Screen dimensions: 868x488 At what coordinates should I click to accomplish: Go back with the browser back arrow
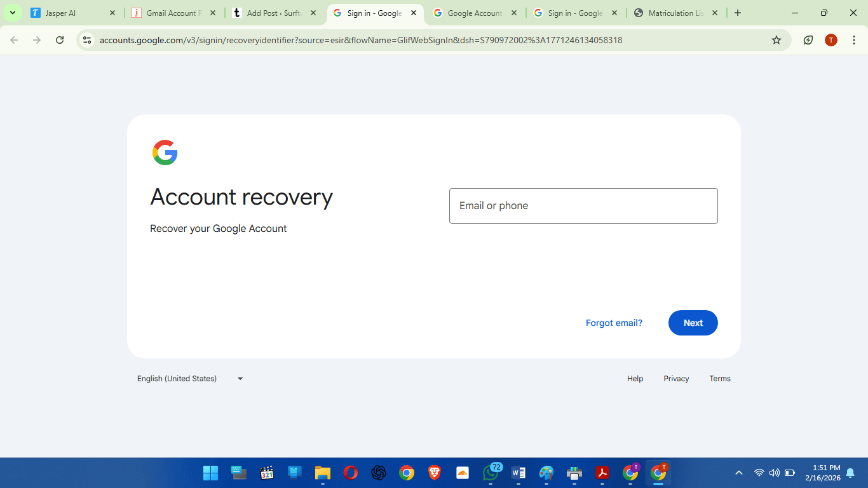14,40
